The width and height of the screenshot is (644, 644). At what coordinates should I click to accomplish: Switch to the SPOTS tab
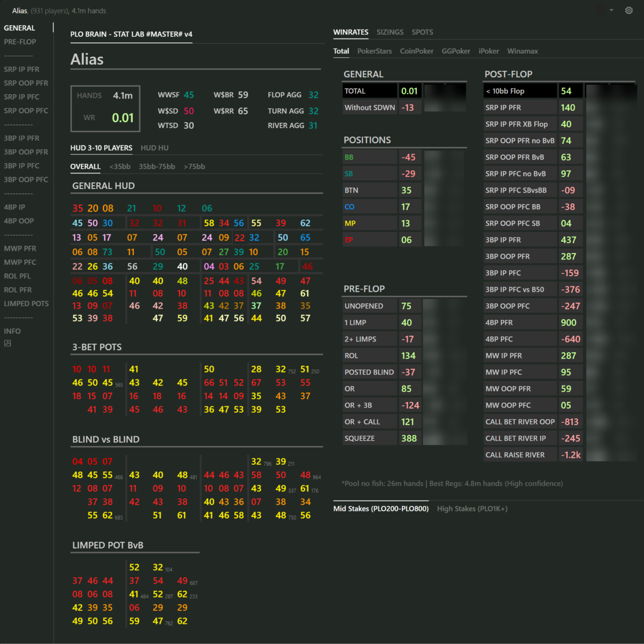422,32
